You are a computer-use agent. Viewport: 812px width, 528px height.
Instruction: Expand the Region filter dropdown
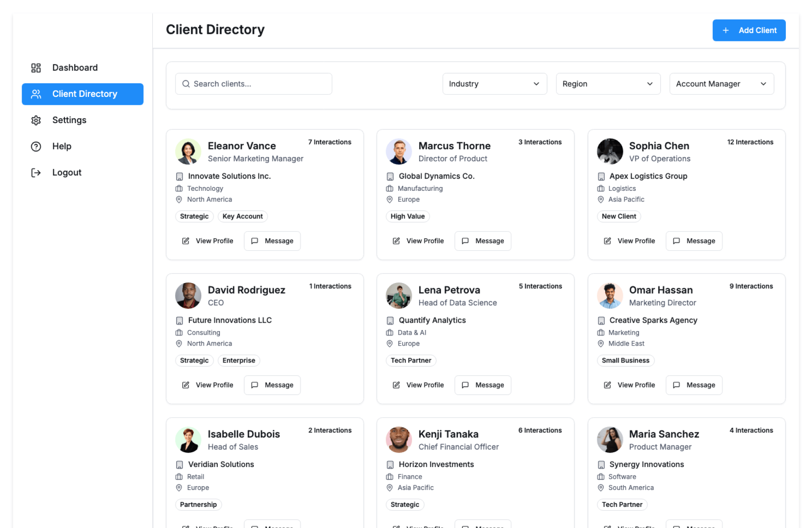608,84
